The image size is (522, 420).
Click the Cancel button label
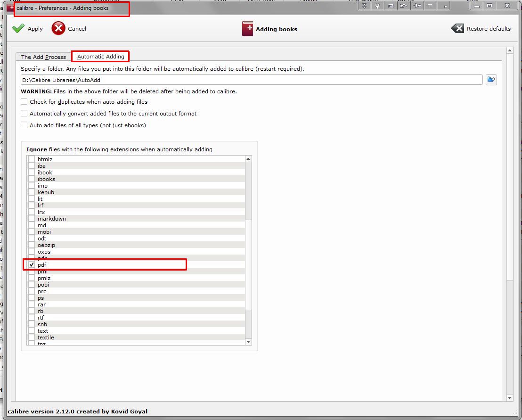click(x=77, y=29)
